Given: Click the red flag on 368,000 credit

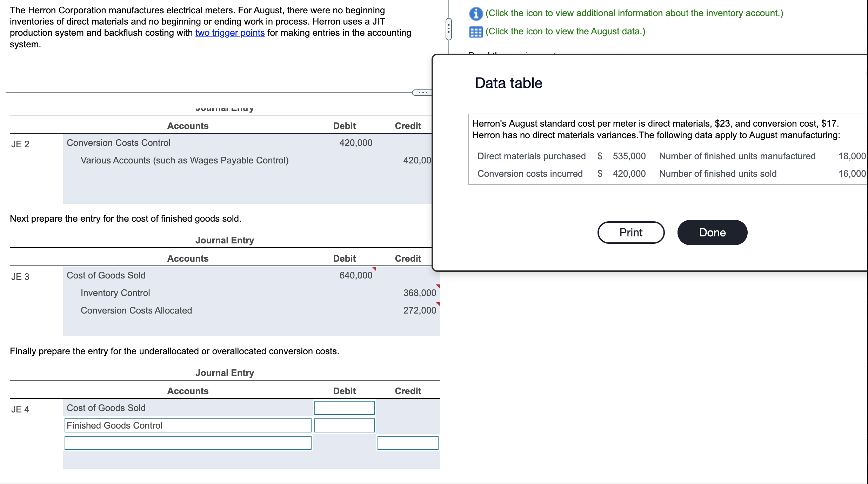Looking at the screenshot, I should [438, 286].
